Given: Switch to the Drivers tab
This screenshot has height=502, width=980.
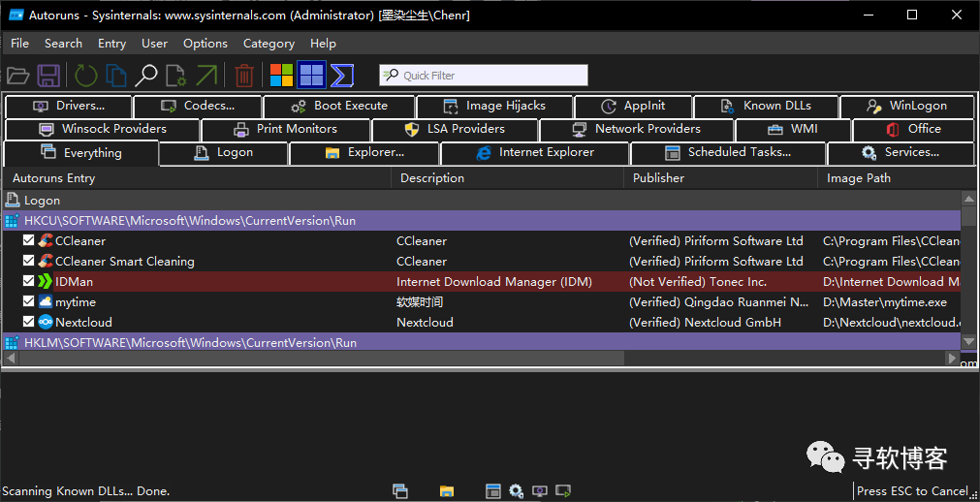Looking at the screenshot, I should click(69, 107).
